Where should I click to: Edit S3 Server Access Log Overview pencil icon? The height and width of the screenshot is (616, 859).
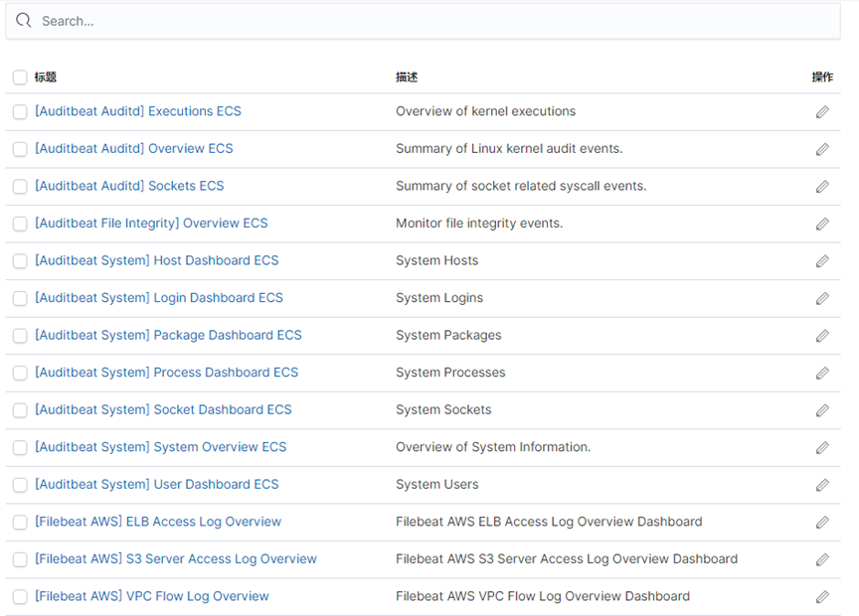[x=822, y=559]
